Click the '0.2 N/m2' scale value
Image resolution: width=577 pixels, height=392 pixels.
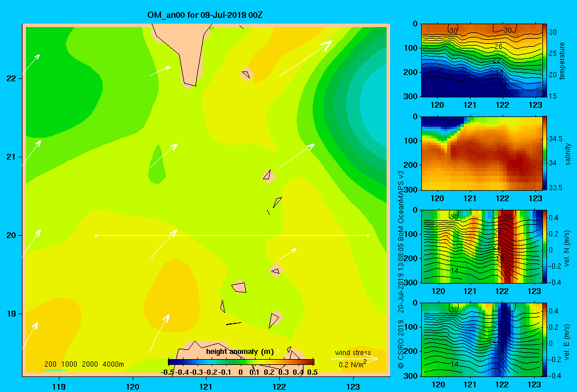(x=353, y=364)
